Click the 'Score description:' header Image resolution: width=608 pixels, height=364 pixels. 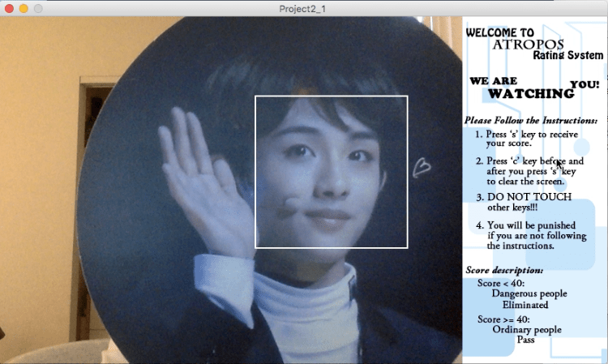click(x=504, y=269)
